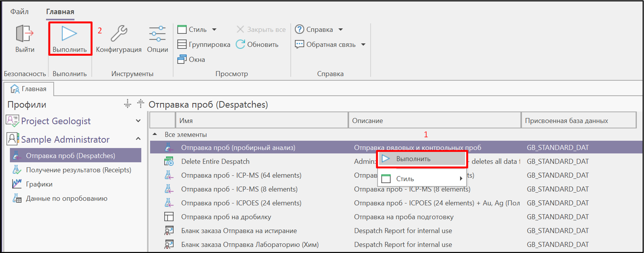Switch to the Главная ribbon tab

coord(60,12)
